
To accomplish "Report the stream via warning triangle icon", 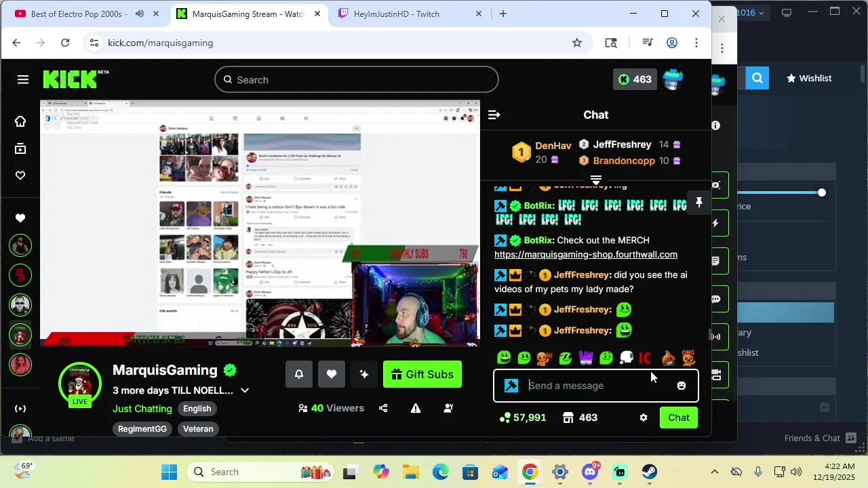I will pyautogui.click(x=416, y=408).
